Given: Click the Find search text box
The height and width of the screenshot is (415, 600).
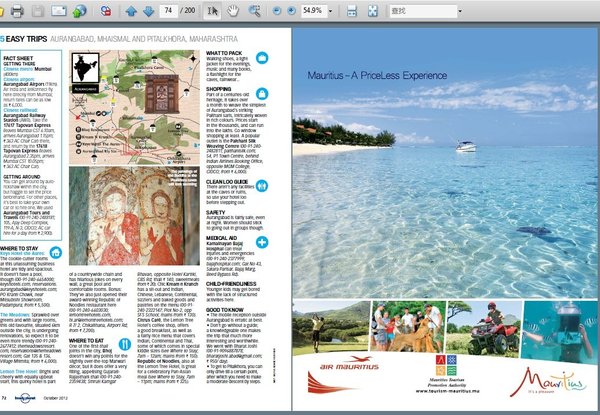Looking at the screenshot, I should pyautogui.click(x=423, y=11).
